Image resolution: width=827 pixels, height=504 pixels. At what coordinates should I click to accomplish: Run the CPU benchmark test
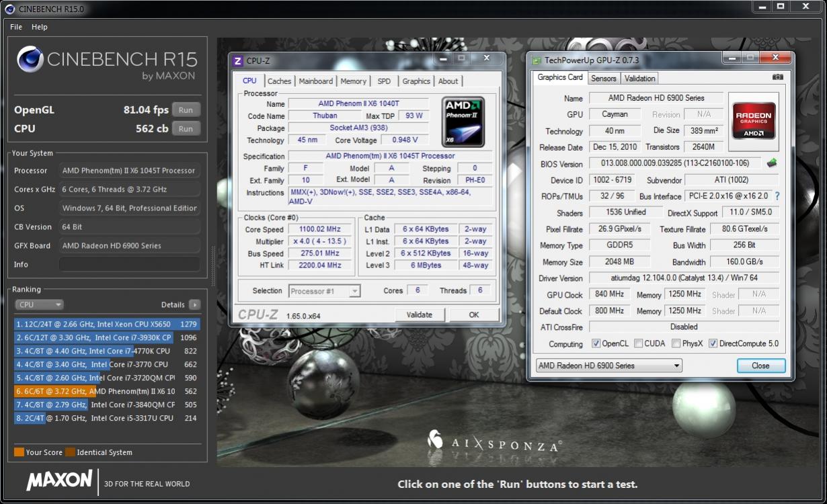(186, 128)
